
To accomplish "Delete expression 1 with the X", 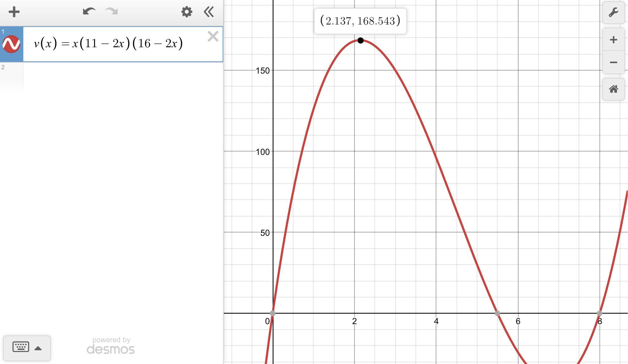I will [x=213, y=36].
